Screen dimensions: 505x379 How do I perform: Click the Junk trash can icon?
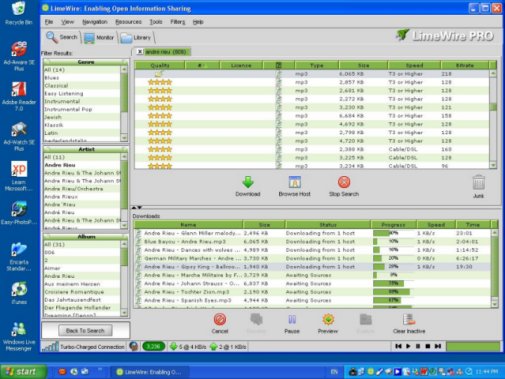(x=478, y=183)
